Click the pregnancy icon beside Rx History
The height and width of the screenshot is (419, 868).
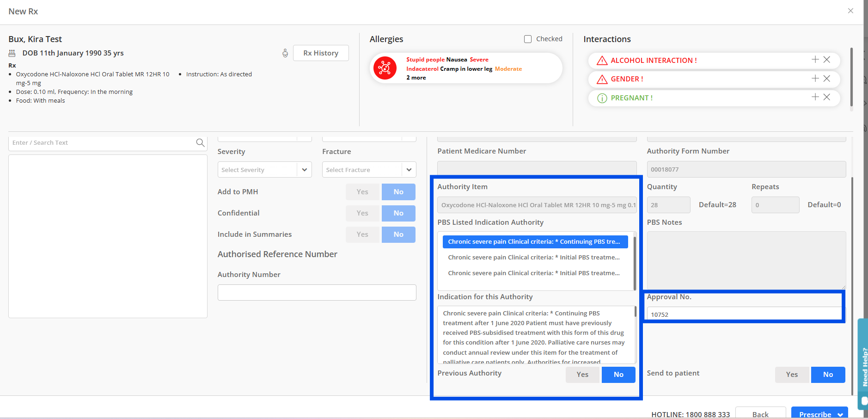pos(285,53)
